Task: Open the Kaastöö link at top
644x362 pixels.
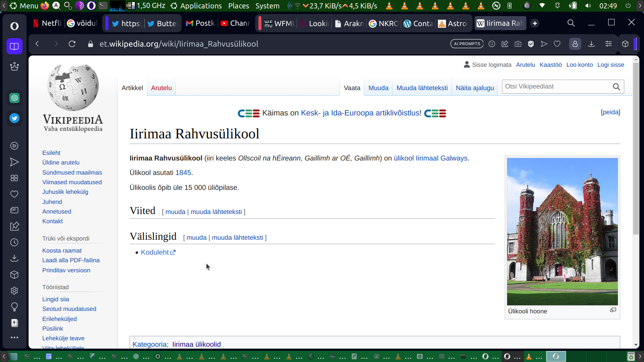Action: (551, 65)
